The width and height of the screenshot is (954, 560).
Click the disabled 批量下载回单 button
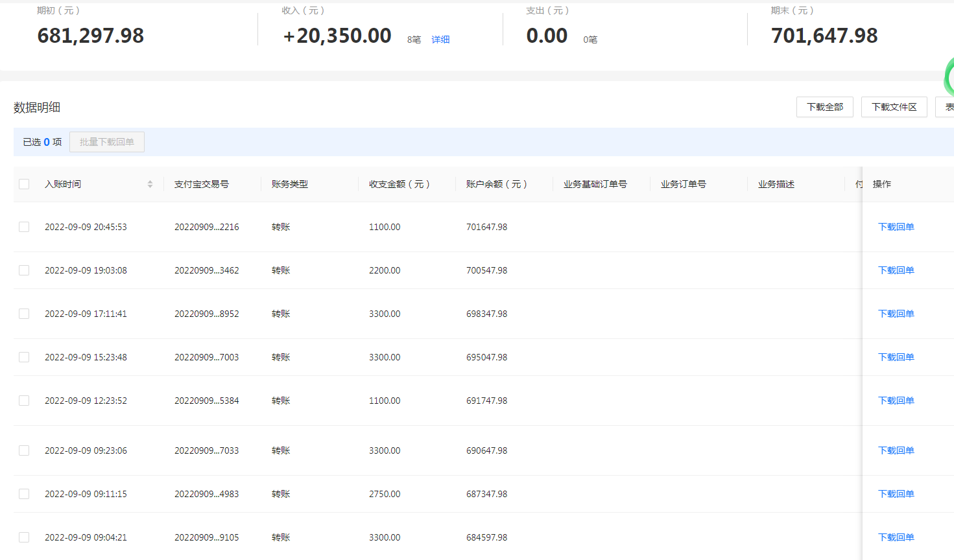pos(107,142)
